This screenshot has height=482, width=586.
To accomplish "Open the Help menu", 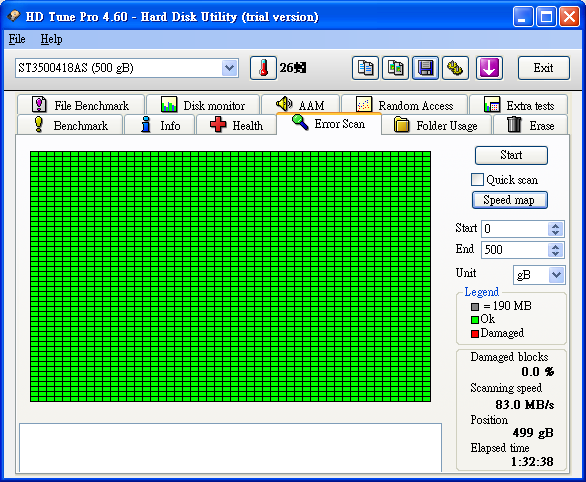I will tap(51, 39).
